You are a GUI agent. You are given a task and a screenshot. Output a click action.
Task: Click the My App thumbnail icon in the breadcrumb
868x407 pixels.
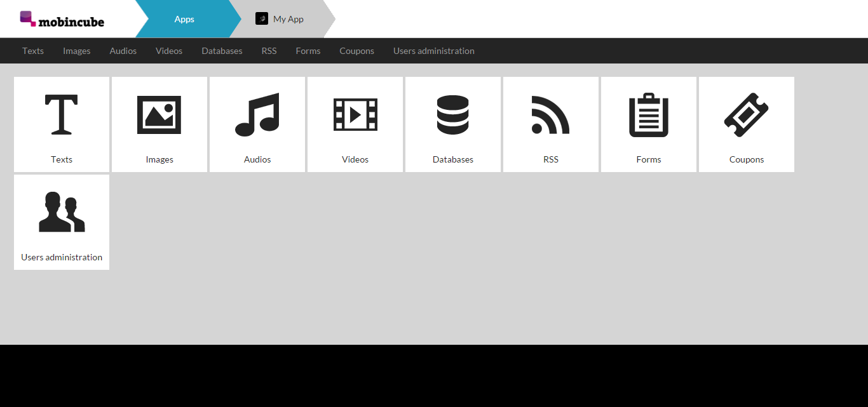point(262,19)
